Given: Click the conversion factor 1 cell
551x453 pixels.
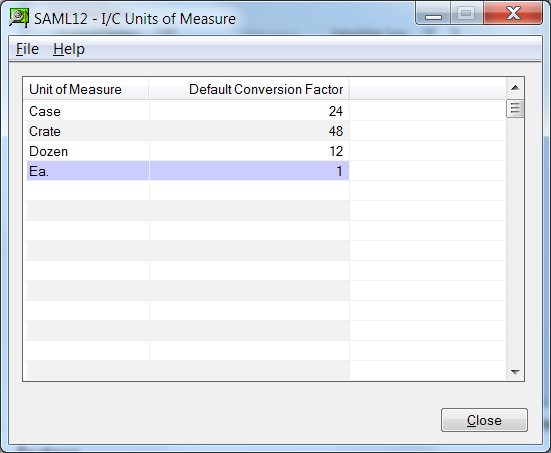Looking at the screenshot, I should tap(249, 171).
